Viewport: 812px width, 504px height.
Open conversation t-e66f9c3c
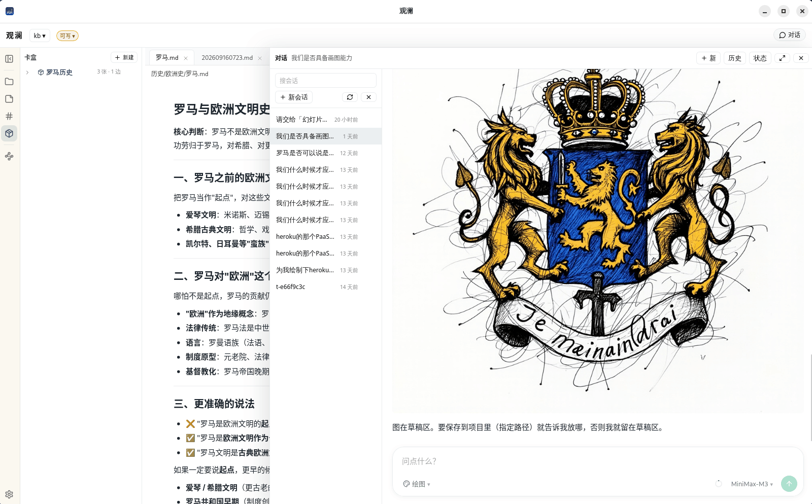pyautogui.click(x=326, y=287)
